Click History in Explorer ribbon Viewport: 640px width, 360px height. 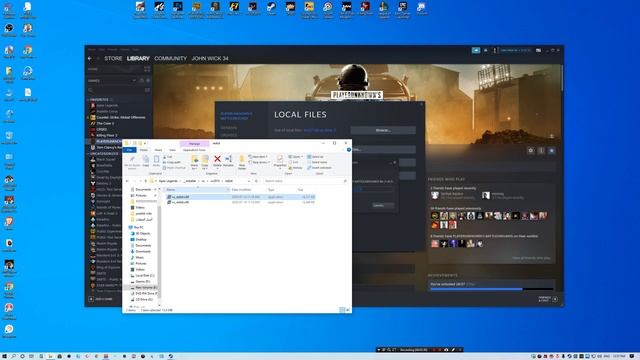(x=296, y=167)
